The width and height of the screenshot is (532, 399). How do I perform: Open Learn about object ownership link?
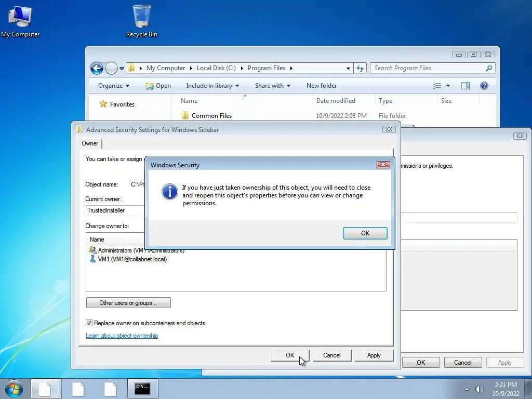click(122, 336)
